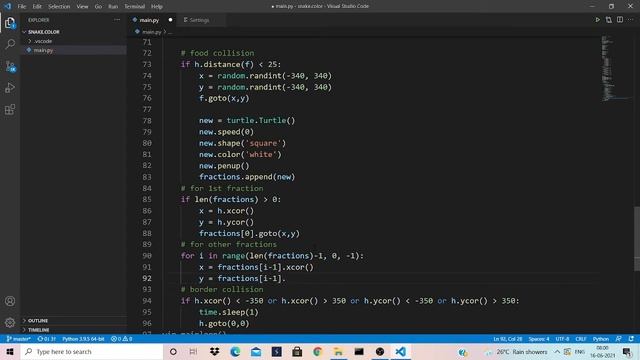Open changes compare icon in editor toolbar
640x360 pixels.
coord(609,20)
